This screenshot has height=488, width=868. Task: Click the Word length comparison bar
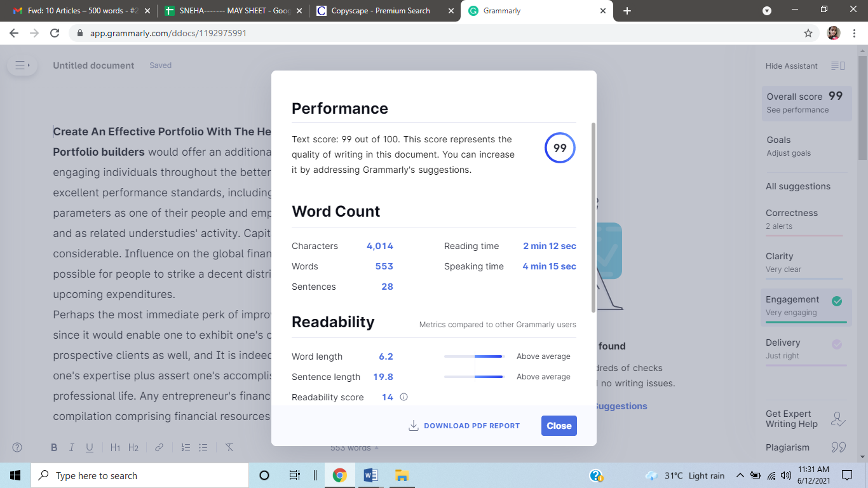coord(474,356)
